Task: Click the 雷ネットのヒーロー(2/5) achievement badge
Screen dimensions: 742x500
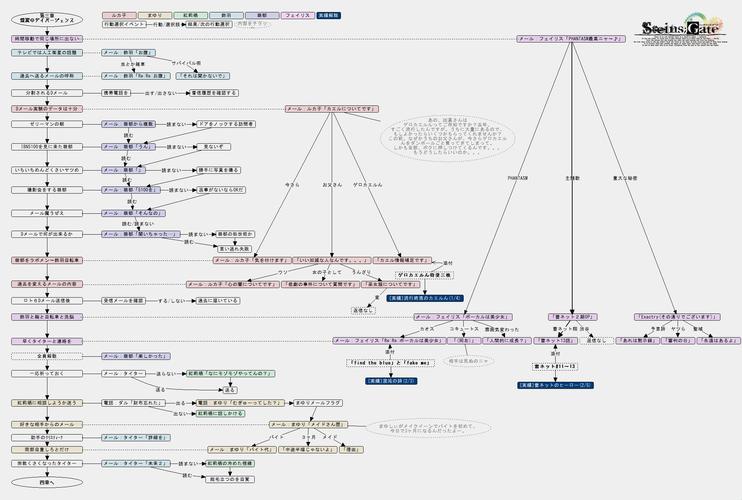Action: click(554, 384)
